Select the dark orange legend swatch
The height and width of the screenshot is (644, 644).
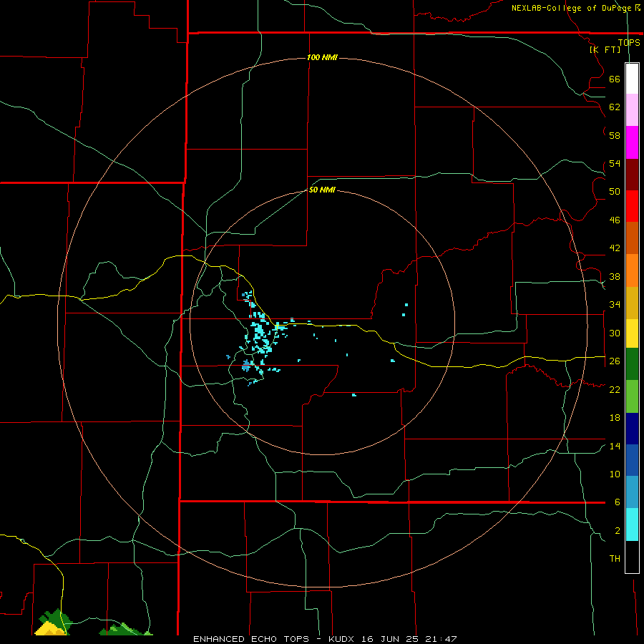(632, 238)
